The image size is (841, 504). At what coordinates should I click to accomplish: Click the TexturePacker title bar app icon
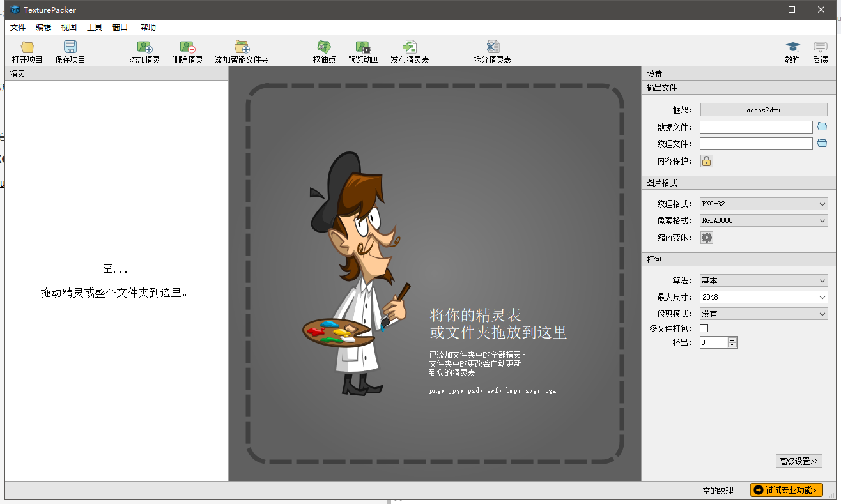pos(15,10)
